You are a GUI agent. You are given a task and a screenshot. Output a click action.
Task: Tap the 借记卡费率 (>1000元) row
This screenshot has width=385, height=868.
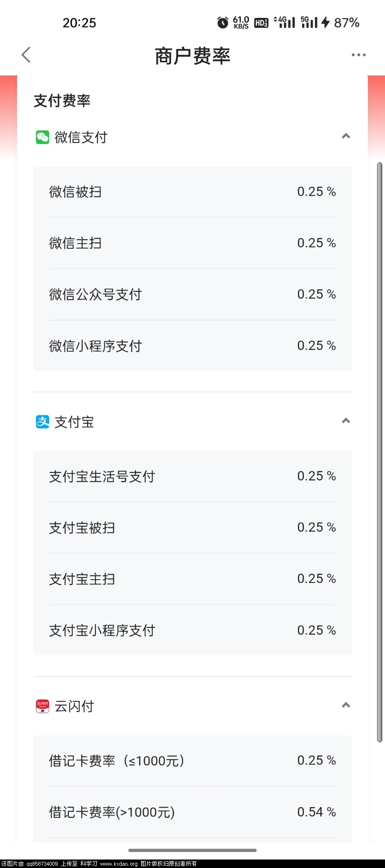[192, 812]
